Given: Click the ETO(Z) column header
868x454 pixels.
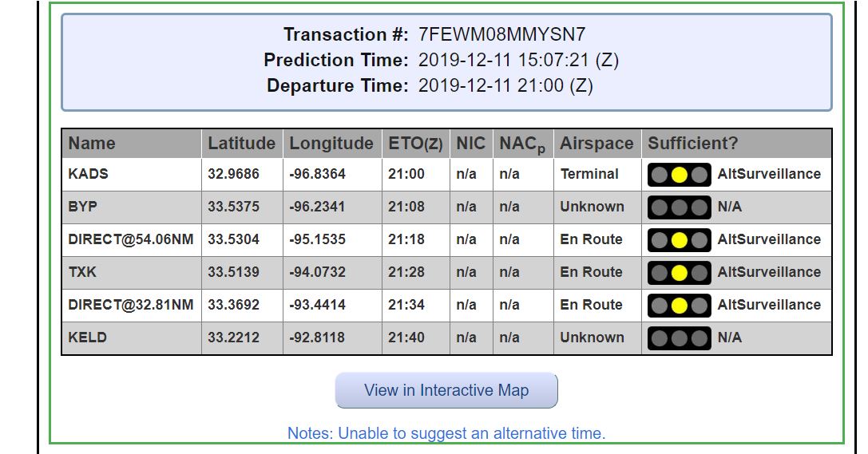Looking at the screenshot, I should pyautogui.click(x=415, y=144).
